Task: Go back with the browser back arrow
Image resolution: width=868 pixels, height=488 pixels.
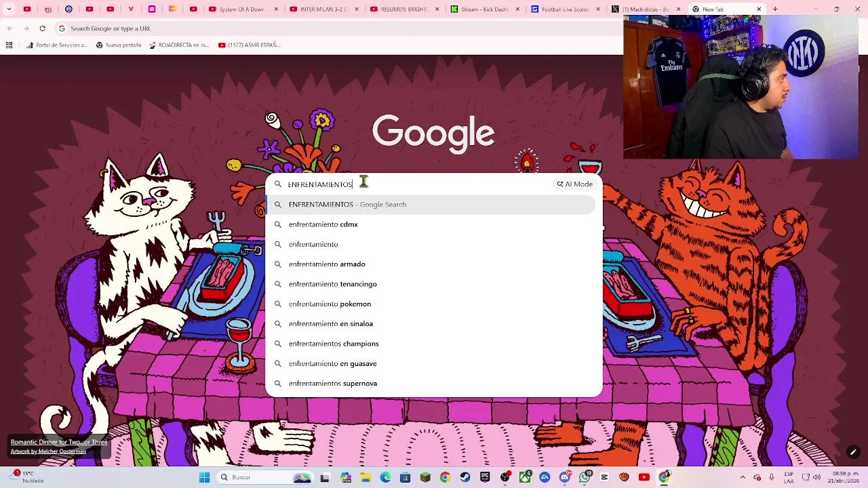Action: [10, 28]
